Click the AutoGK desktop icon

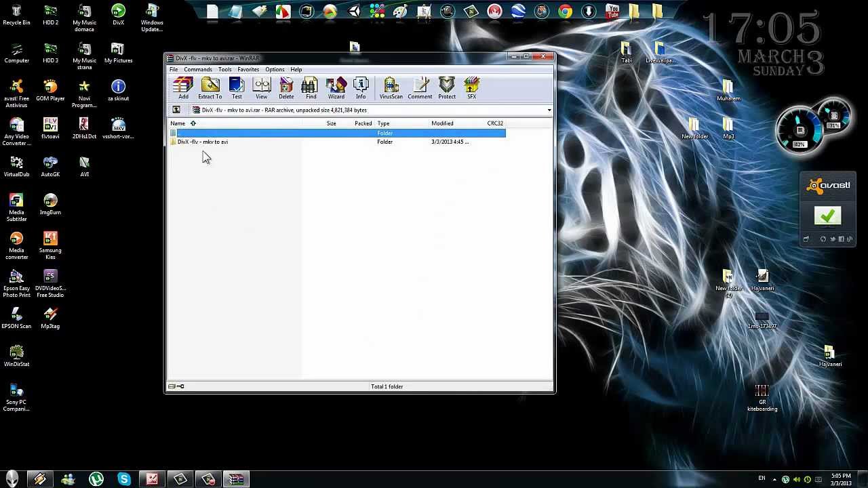[x=50, y=167]
